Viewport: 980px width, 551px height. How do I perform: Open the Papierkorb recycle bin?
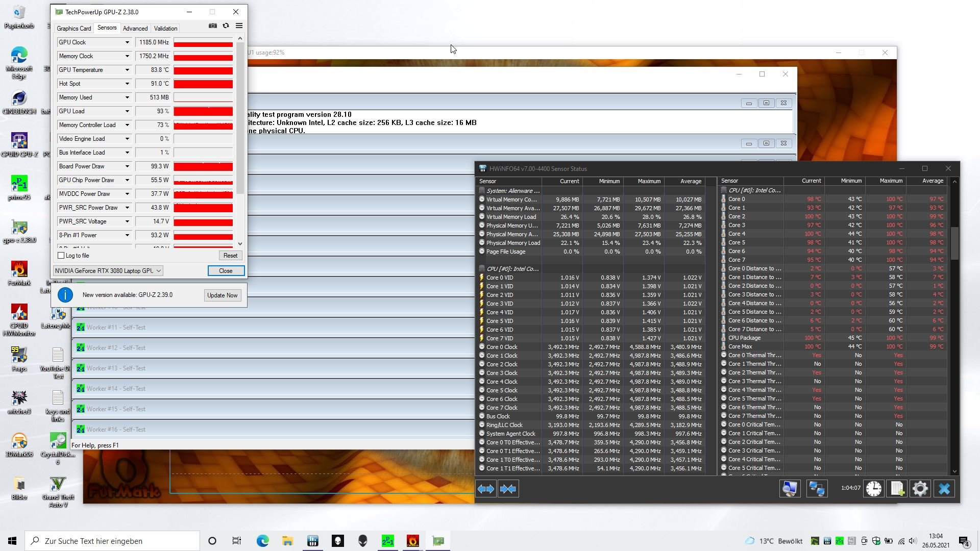click(x=19, y=17)
